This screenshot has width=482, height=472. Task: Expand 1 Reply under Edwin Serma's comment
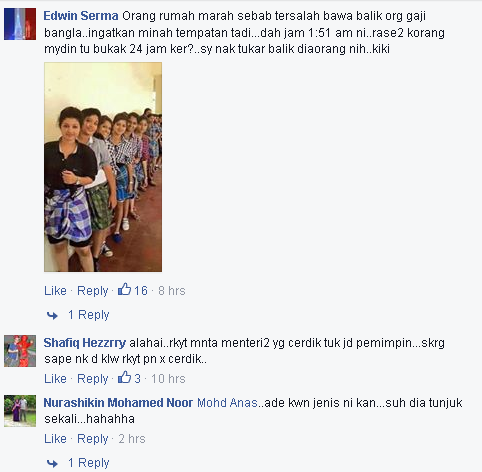click(89, 315)
